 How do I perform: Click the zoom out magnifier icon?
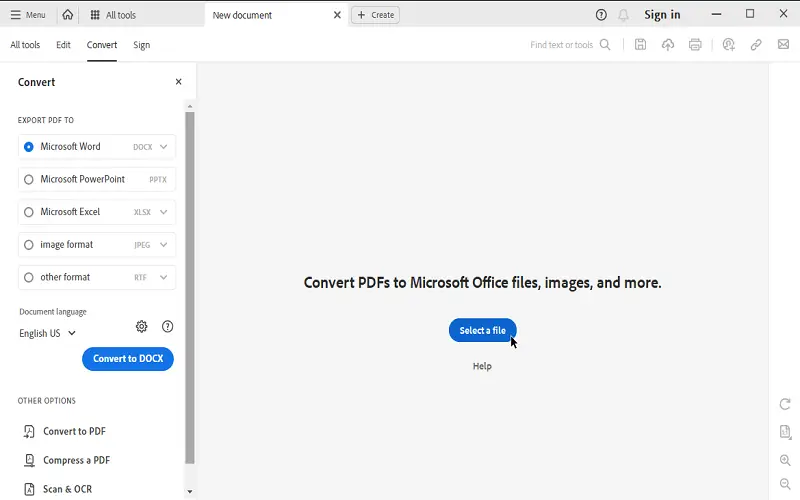[785, 484]
